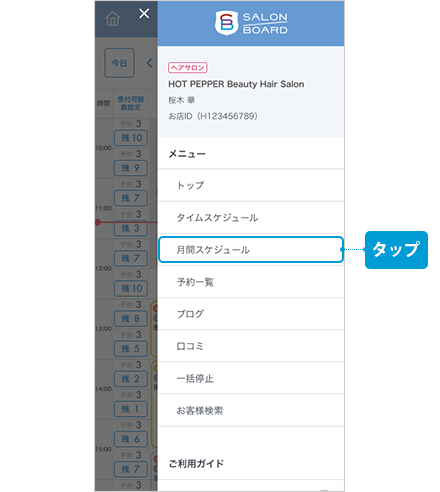Tap the home icon in the dimmed header
Image resolution: width=440 pixels, height=492 pixels.
click(x=113, y=19)
